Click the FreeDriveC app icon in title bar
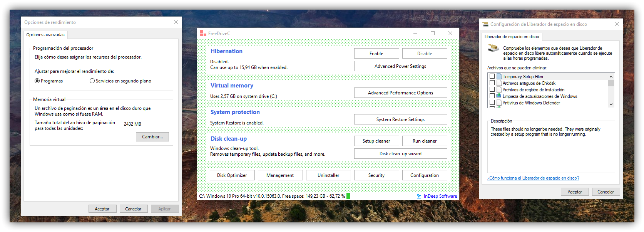Viewport: 644px width, 232px height. coord(203,34)
